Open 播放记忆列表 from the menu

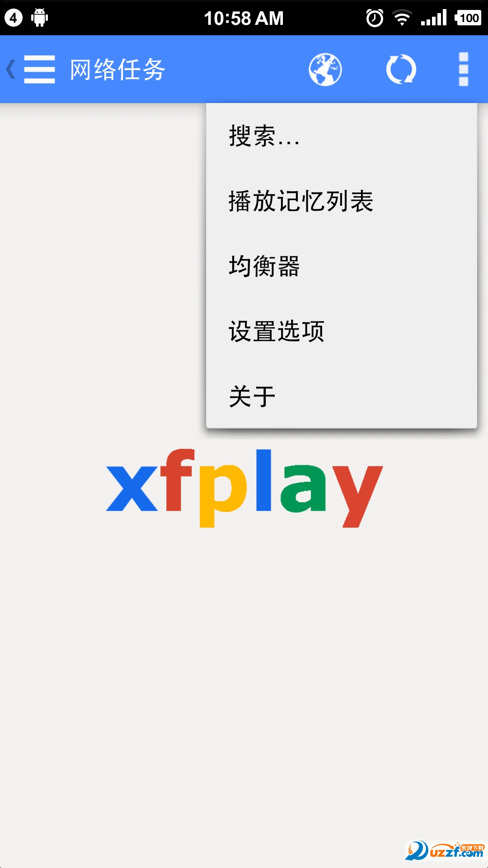point(342,201)
